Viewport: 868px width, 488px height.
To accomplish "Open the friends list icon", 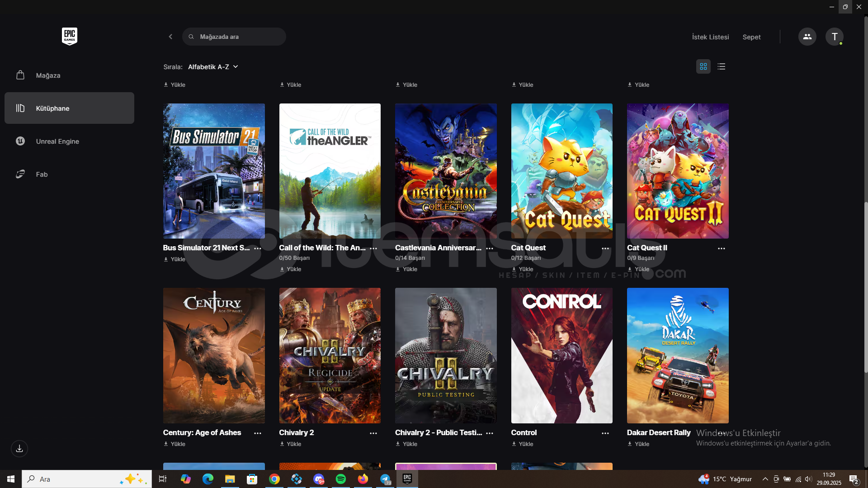I will click(x=807, y=37).
